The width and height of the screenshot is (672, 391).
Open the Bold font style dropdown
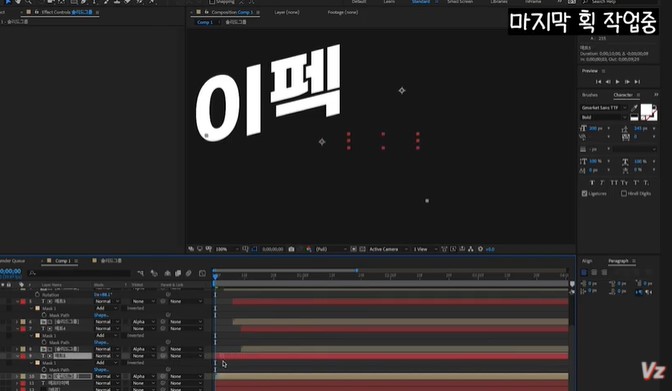pyautogui.click(x=604, y=117)
